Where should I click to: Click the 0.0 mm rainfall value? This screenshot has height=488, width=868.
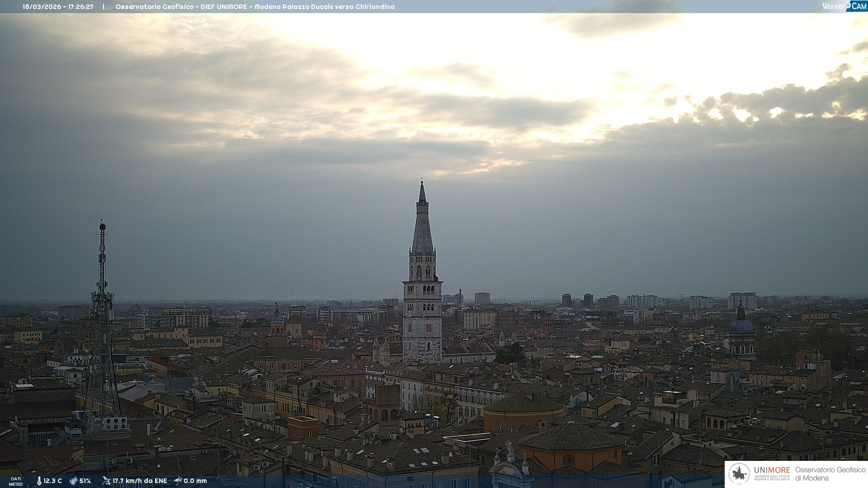[x=195, y=481]
